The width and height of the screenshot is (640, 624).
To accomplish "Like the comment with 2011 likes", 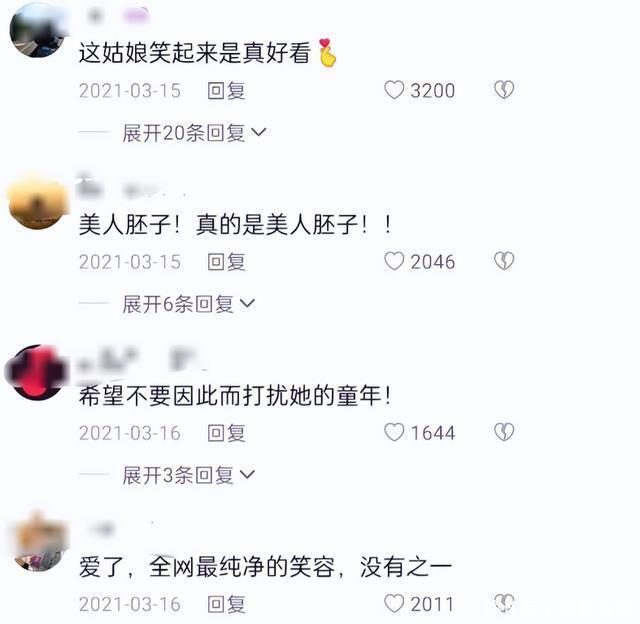I will 394,604.
